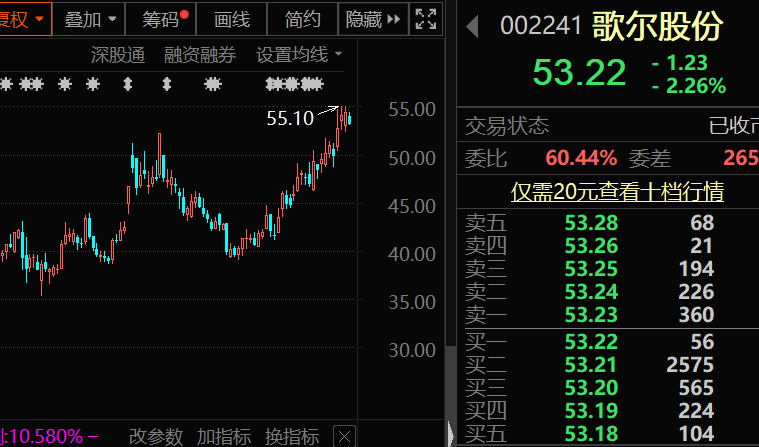
Task: Go back using the arrow beside 002241
Action: click(472, 26)
